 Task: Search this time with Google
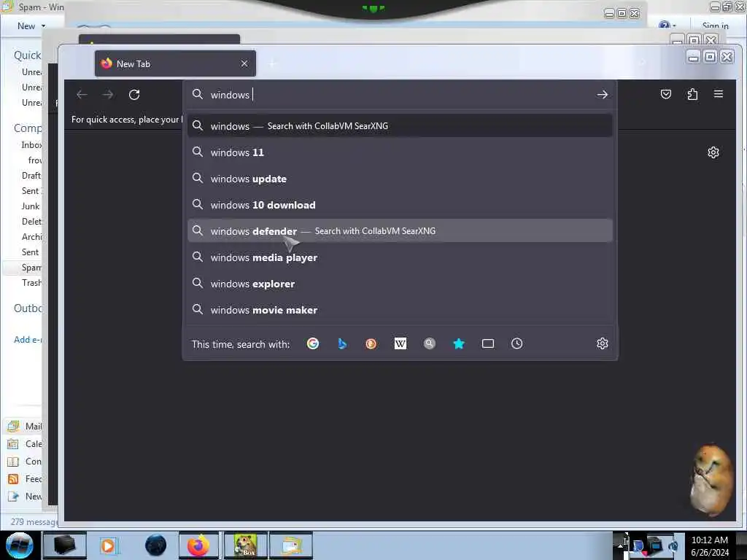(313, 343)
